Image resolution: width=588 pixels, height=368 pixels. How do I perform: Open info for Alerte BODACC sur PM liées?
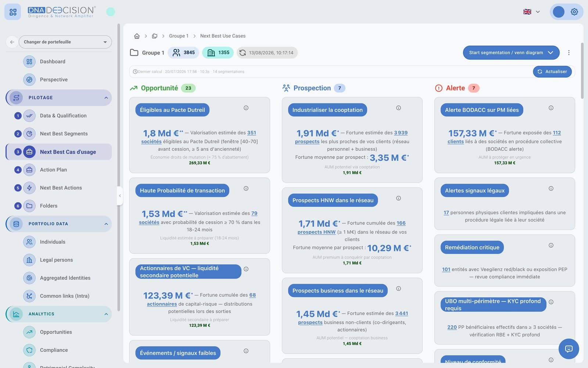click(x=551, y=108)
